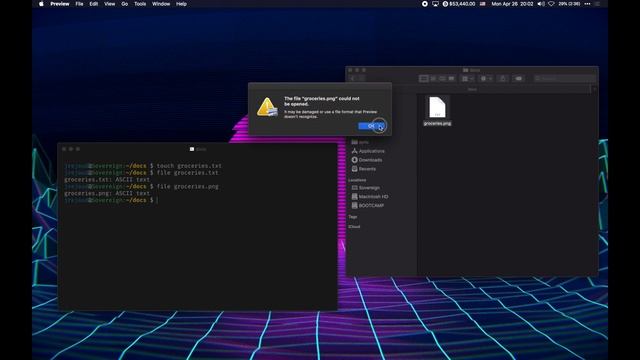Screen dimensions: 640x360
Task: Switch Finder to column view
Action: [x=442, y=78]
